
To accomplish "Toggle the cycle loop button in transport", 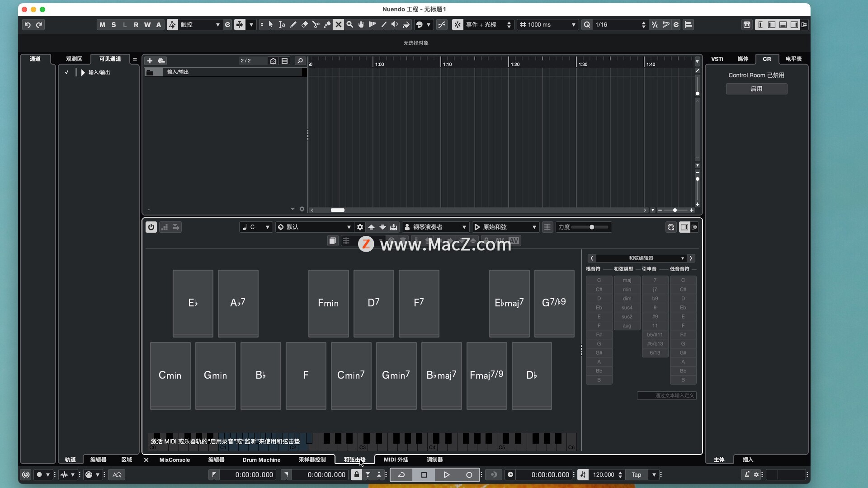I will point(401,474).
